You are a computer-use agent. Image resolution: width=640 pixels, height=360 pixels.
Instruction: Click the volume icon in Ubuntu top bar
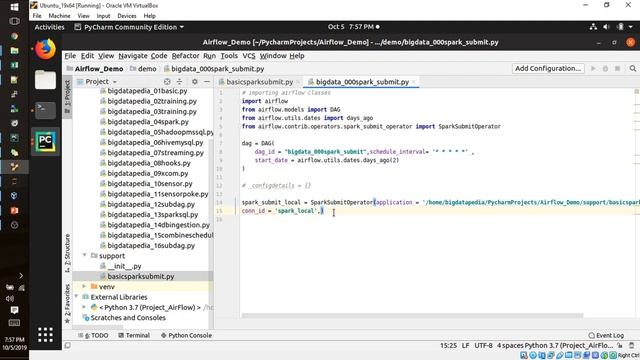(607, 27)
